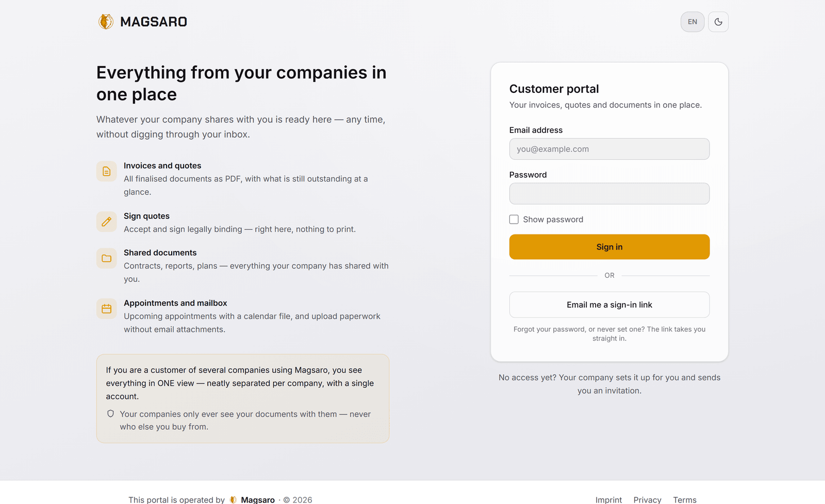Image resolution: width=825 pixels, height=504 pixels.
Task: Click the Magsaro lion logo icon
Action: [x=106, y=22]
